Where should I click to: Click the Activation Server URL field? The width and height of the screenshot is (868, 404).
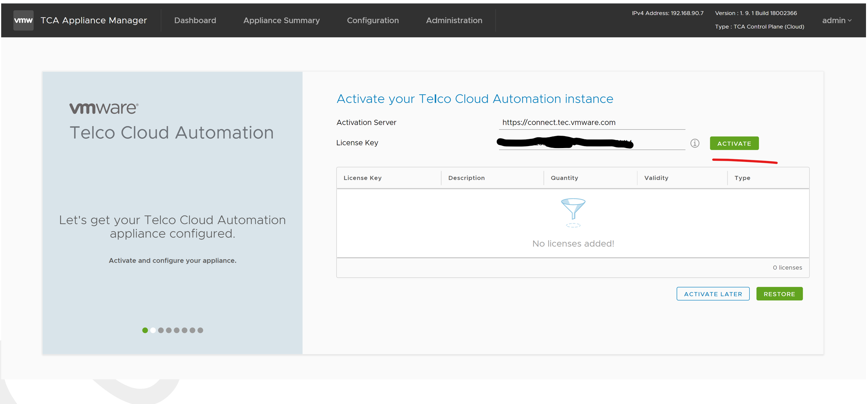tap(591, 122)
